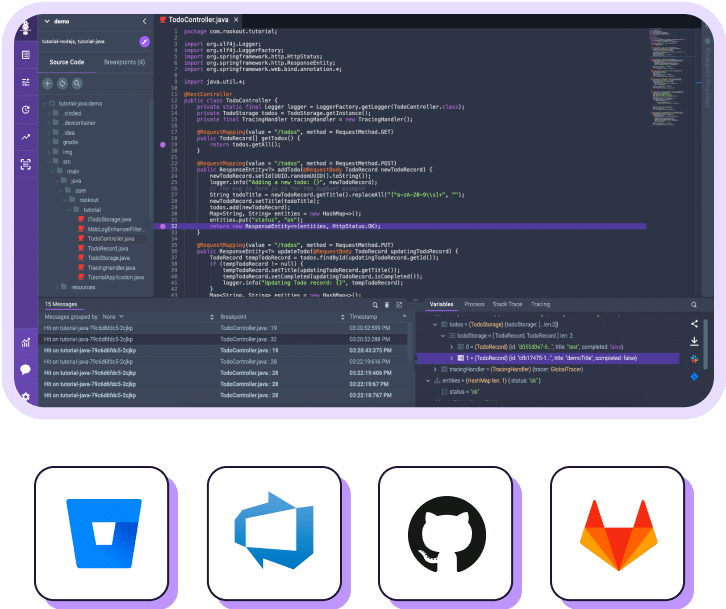Click the GitHub logo card
This screenshot has height=609, width=726.
click(x=446, y=534)
